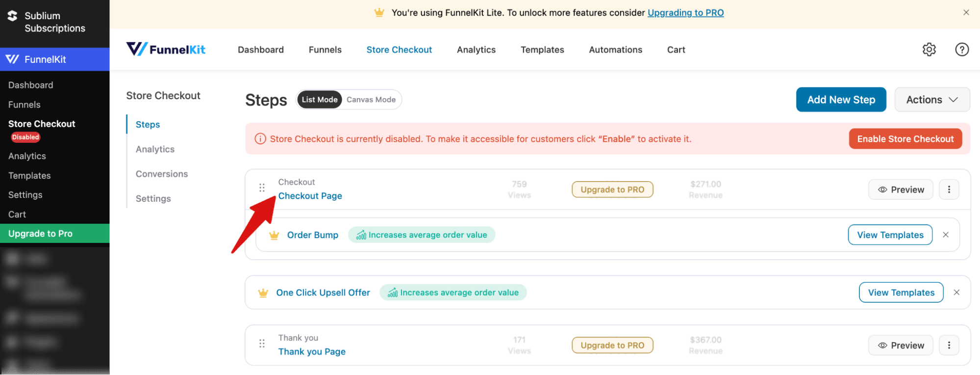Dismiss the One Click Upsell Offer row
Viewport: 980px width, 375px height.
[x=956, y=293]
